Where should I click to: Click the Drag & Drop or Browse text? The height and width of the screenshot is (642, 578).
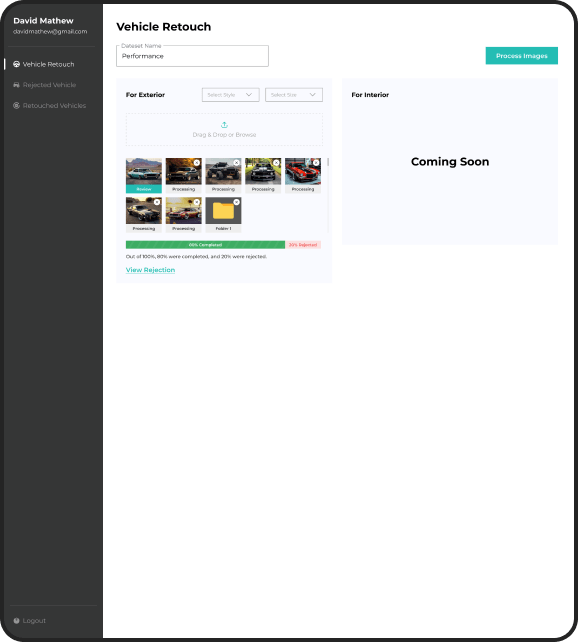pos(224,135)
